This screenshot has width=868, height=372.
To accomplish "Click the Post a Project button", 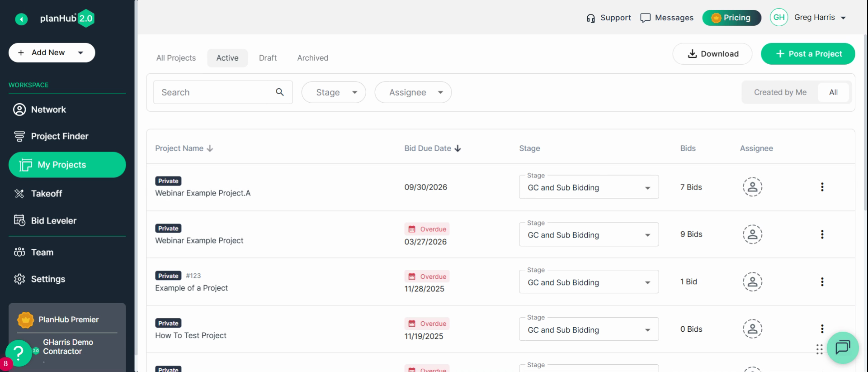I will coord(808,54).
